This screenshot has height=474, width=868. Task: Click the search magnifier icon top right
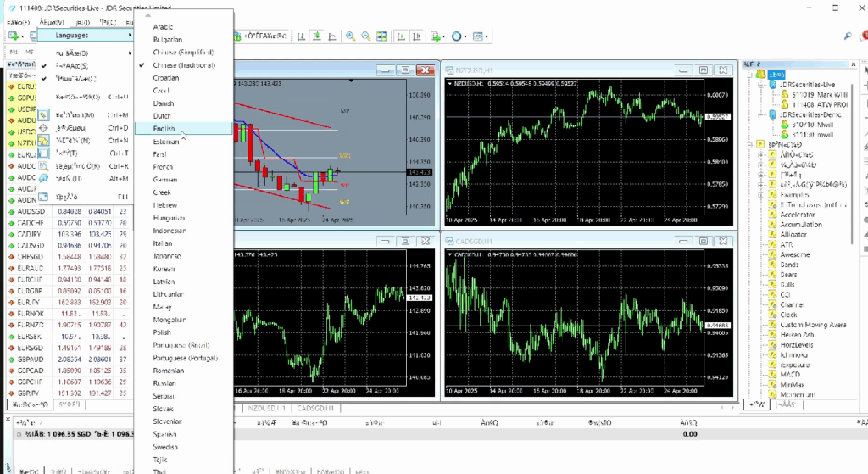coord(848,36)
